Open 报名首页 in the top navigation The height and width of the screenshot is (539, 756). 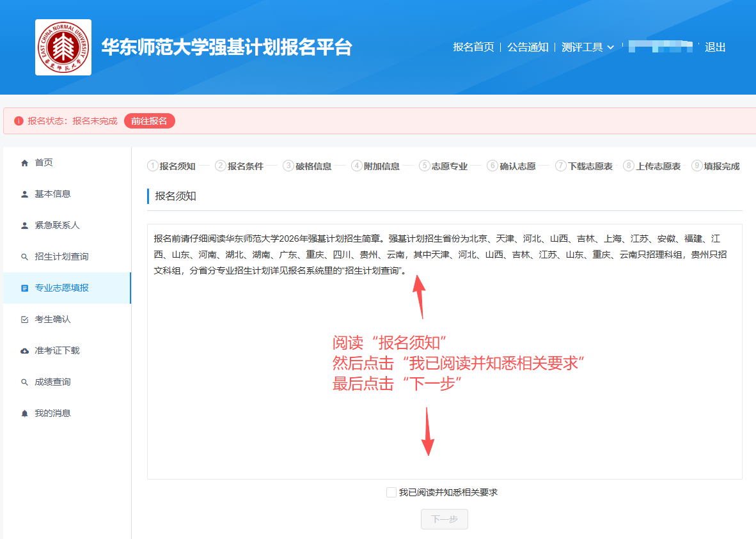click(473, 47)
